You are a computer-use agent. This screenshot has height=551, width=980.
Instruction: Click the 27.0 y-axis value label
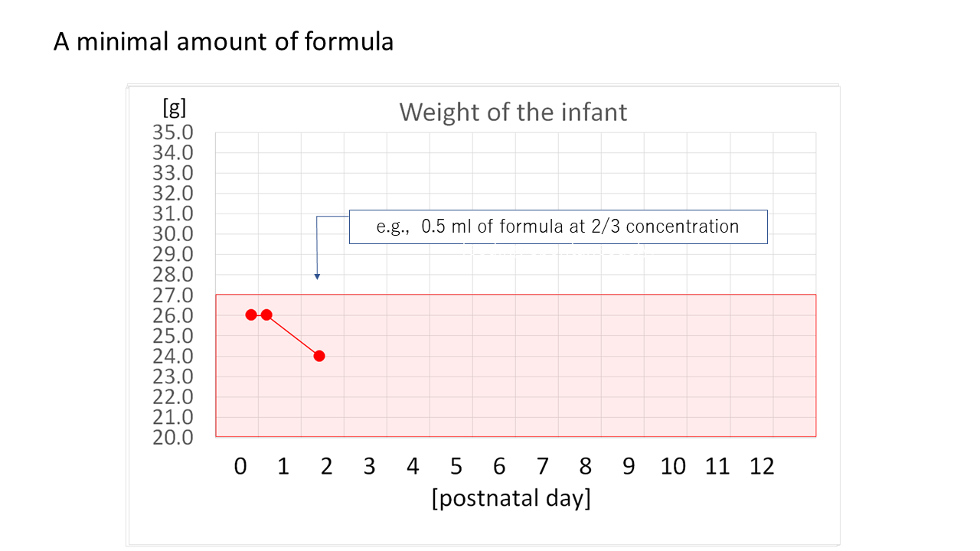coord(172,295)
